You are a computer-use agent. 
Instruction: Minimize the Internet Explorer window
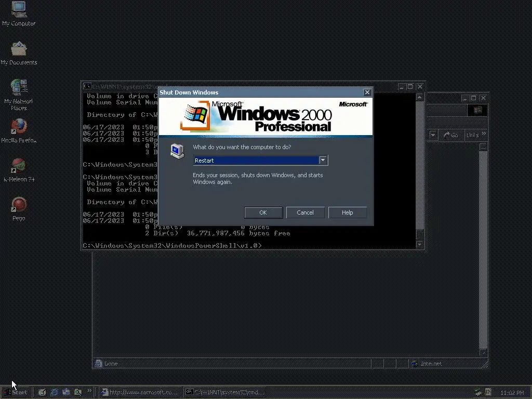pyautogui.click(x=464, y=98)
